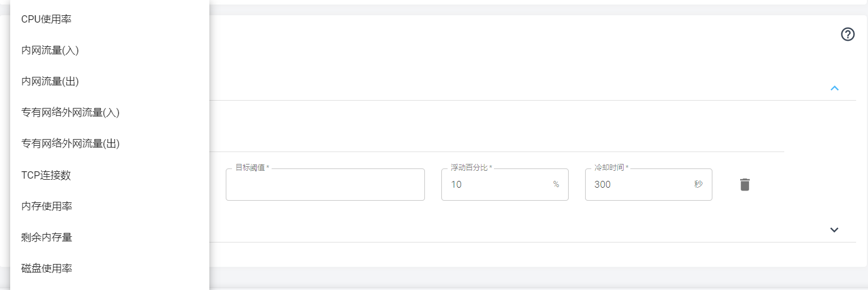This screenshot has height=290, width=868.
Task: Click the 冷却时间 field showing 300
Action: 648,184
